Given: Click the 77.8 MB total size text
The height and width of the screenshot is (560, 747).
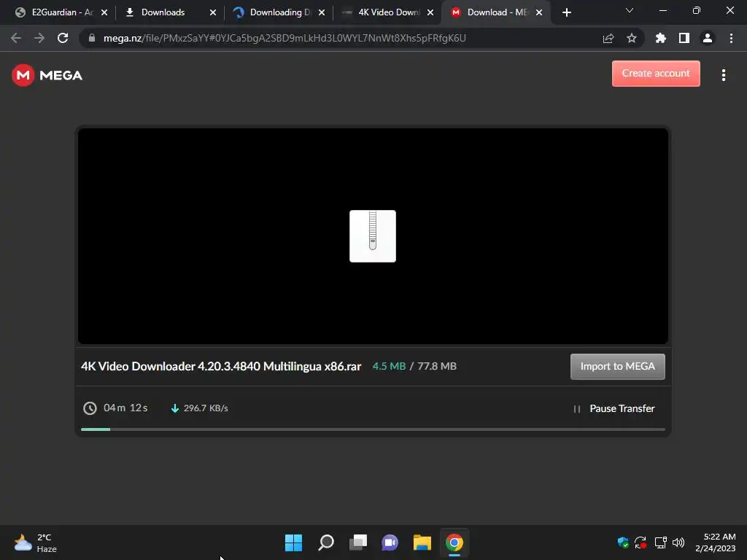Looking at the screenshot, I should 437,366.
